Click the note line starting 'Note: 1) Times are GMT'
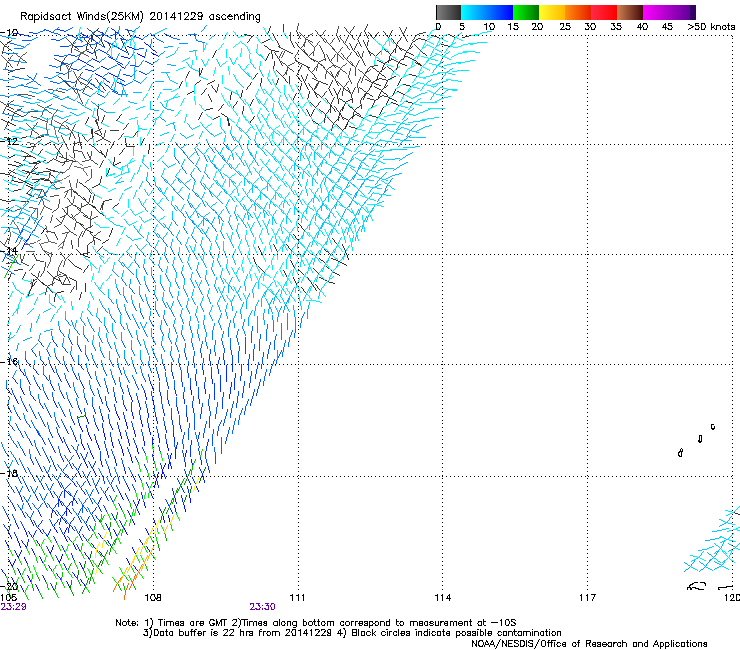This screenshot has height=650, width=740. click(316, 623)
